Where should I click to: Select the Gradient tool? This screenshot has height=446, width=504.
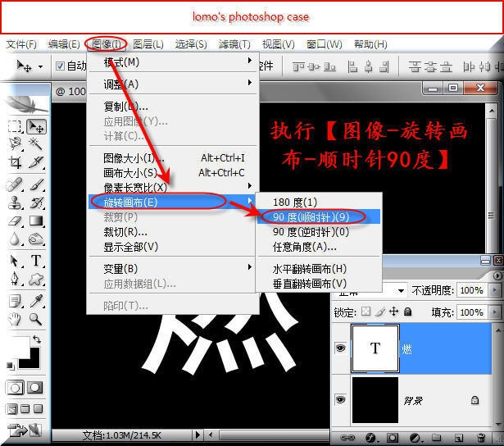tap(36, 221)
